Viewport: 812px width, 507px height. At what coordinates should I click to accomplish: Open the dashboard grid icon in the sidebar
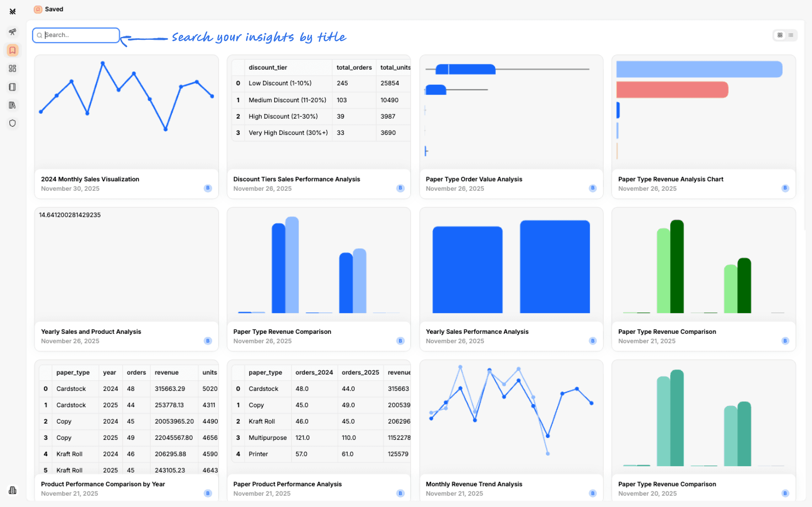[13, 68]
